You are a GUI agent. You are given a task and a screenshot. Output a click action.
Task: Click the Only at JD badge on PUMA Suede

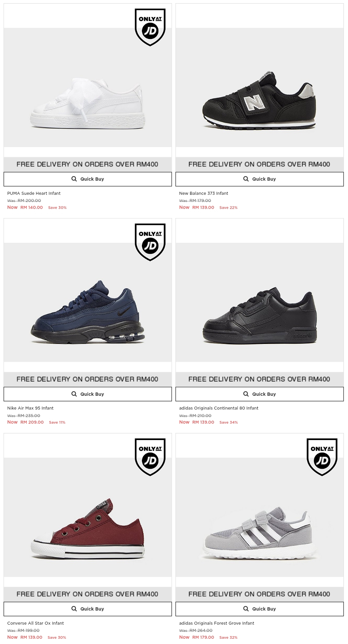point(150,27)
